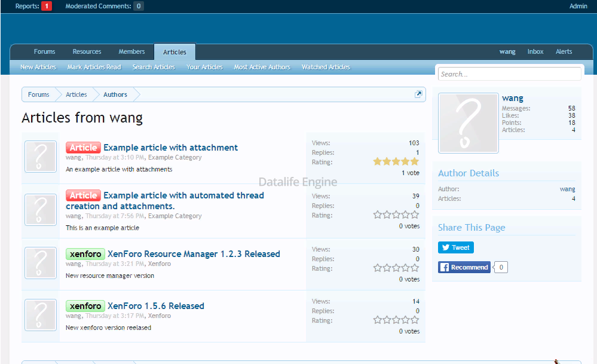Click Articles breadcrumb

(x=76, y=94)
